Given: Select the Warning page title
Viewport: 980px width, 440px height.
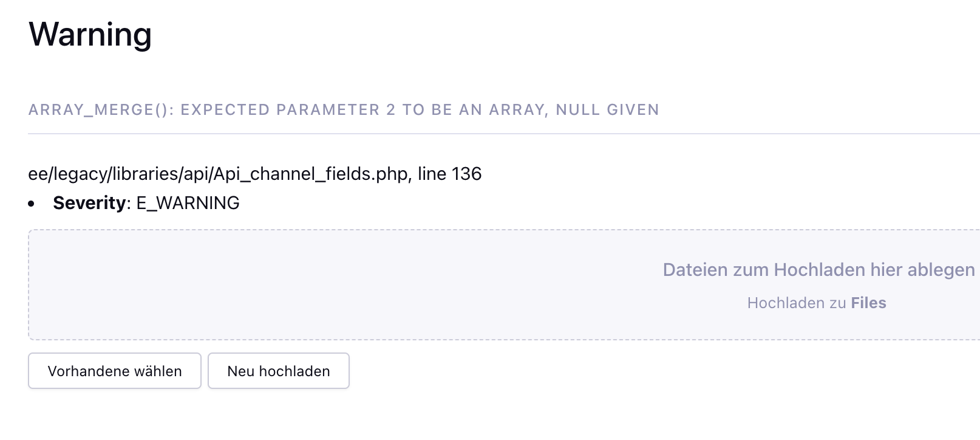Looking at the screenshot, I should tap(90, 35).
